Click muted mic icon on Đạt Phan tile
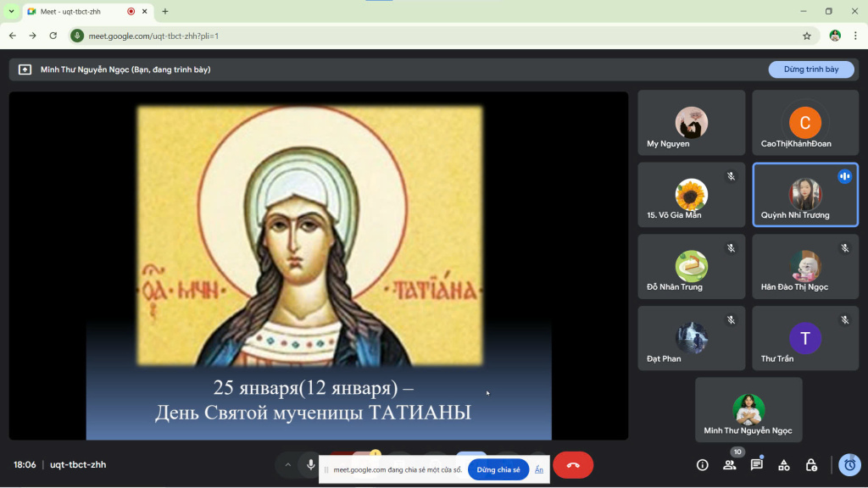This screenshot has height=488, width=868. click(x=731, y=320)
